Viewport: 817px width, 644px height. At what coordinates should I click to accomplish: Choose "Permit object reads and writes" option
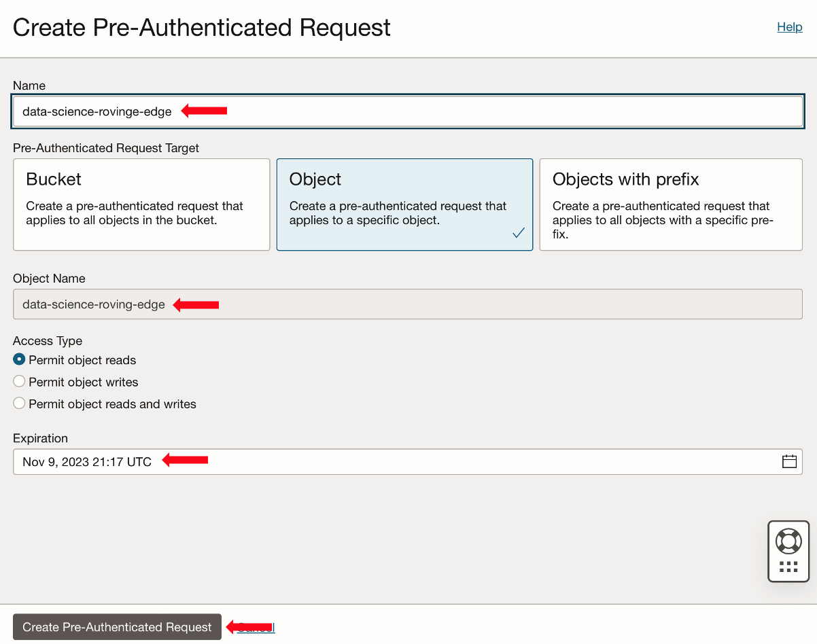coord(19,402)
